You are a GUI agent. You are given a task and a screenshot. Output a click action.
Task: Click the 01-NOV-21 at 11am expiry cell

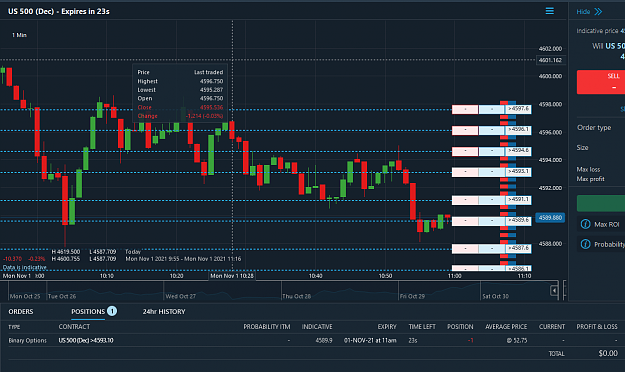pos(370,341)
